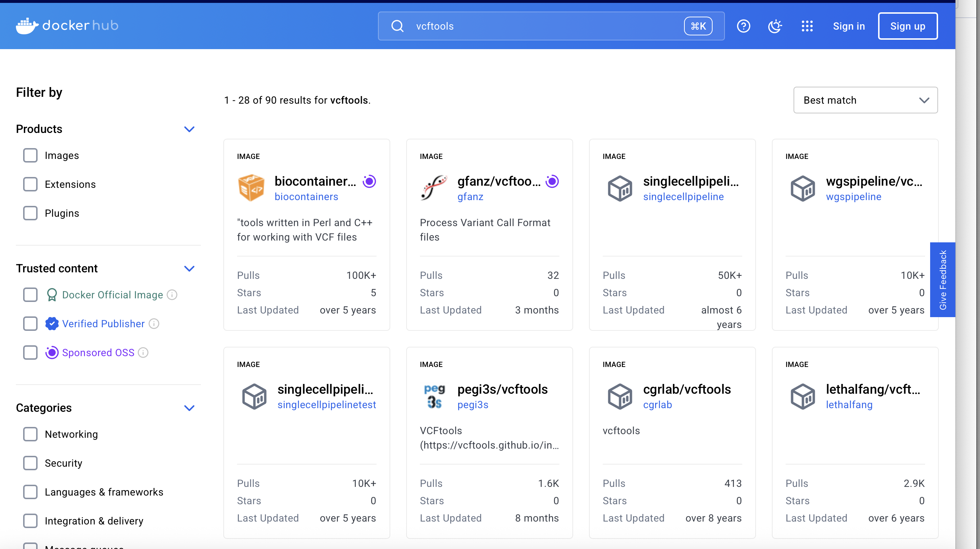Click Docker Official Image info icon
980x549 pixels.
click(x=172, y=295)
